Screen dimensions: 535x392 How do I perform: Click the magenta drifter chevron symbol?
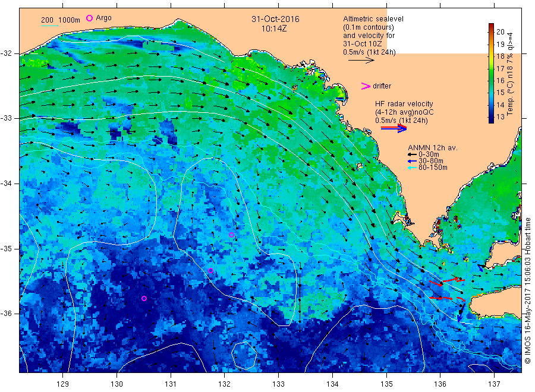366,86
